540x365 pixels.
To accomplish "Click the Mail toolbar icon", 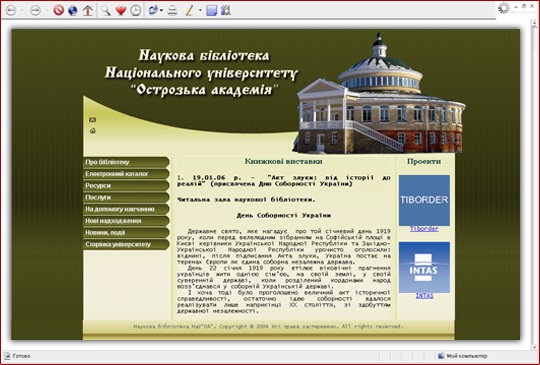I will (153, 10).
